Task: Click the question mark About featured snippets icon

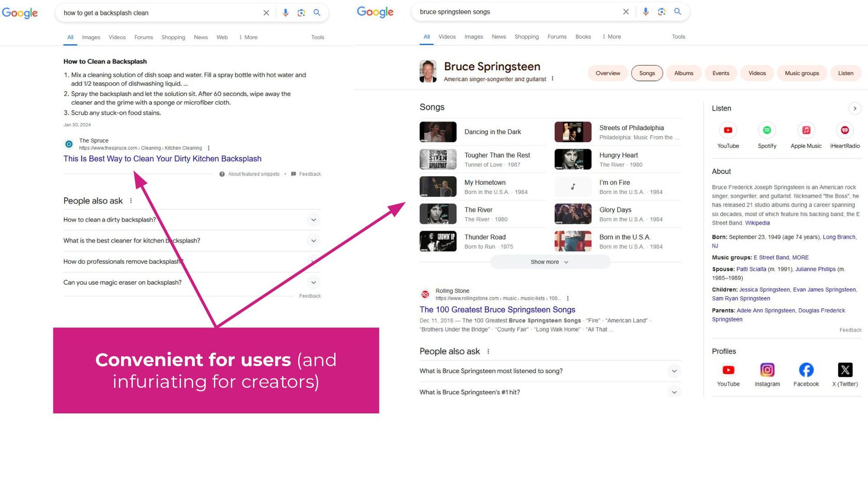Action: click(x=222, y=174)
